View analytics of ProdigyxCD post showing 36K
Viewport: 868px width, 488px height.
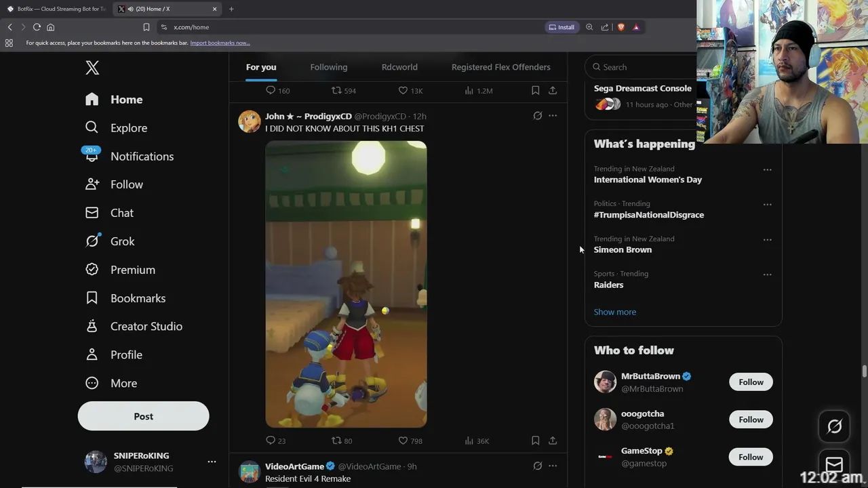click(x=477, y=441)
